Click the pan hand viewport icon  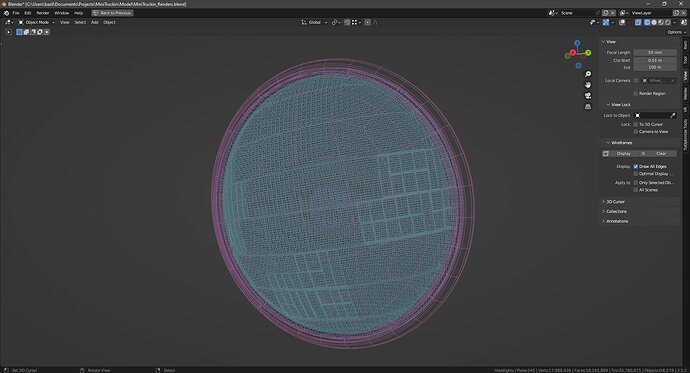click(x=588, y=85)
